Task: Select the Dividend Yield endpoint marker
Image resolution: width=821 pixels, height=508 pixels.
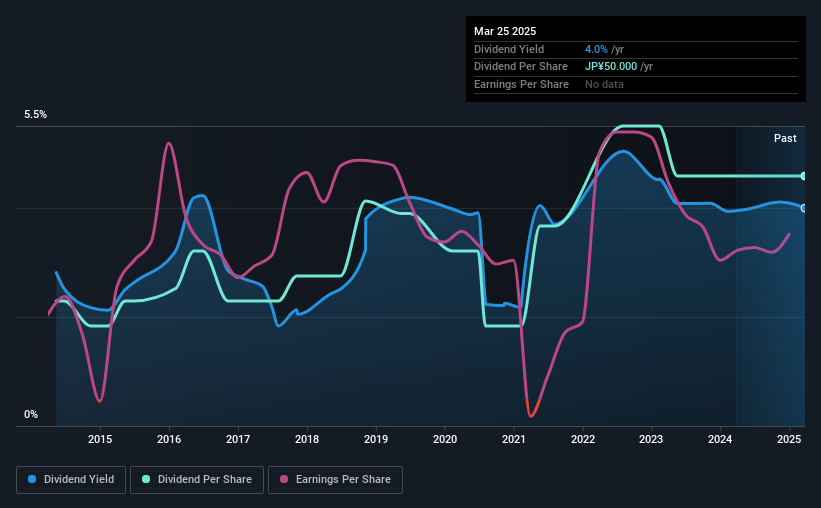Action: [804, 208]
